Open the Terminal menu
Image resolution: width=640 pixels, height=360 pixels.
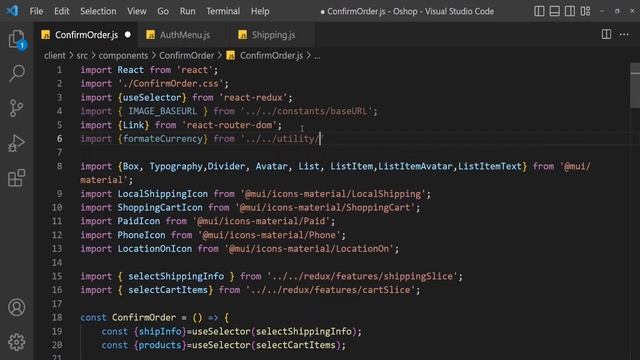[x=223, y=11]
